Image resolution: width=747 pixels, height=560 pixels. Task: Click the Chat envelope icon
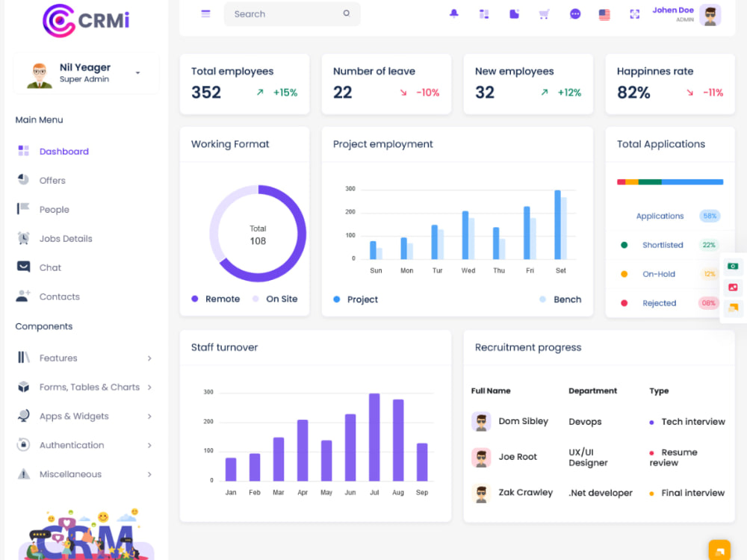23,267
